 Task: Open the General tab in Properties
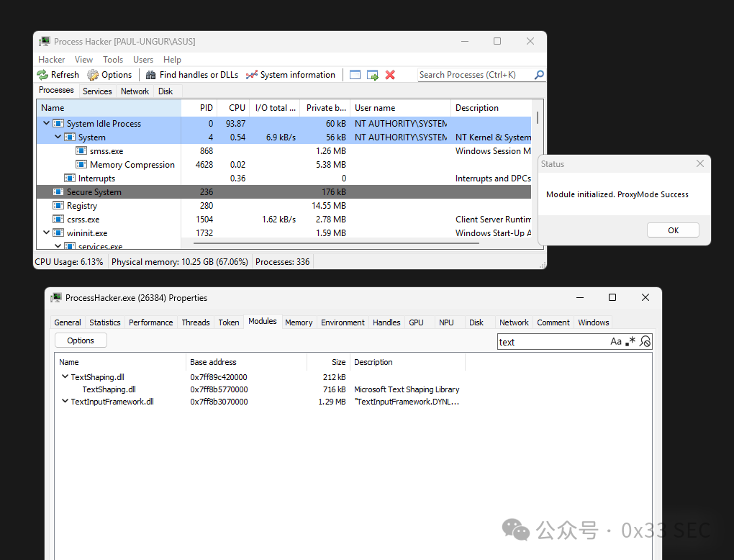68,322
